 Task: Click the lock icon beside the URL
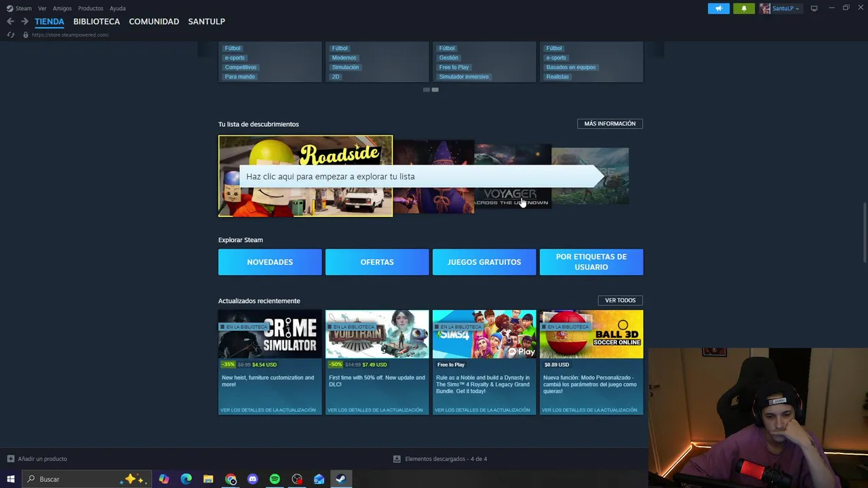(x=26, y=35)
